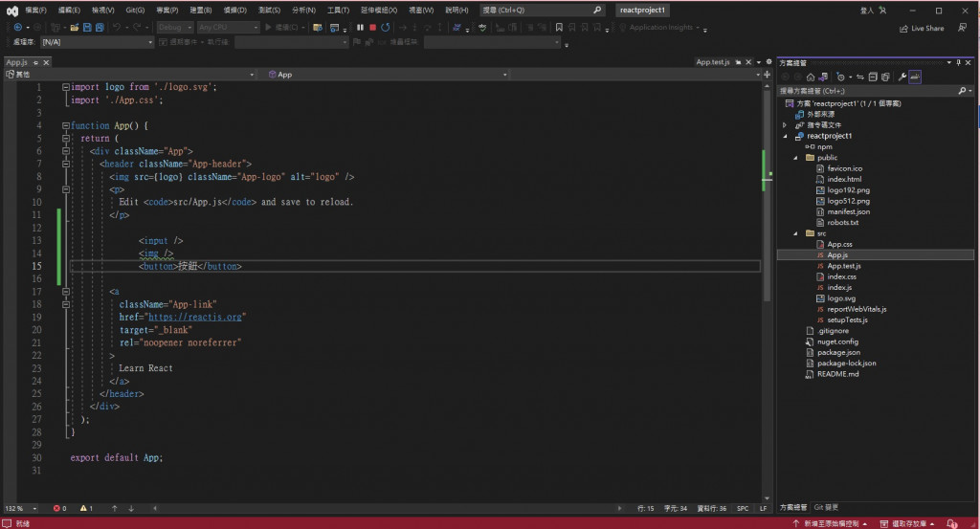980x529 pixels.
Task: Click the Continue (繼續) debug button
Action: (x=282, y=28)
